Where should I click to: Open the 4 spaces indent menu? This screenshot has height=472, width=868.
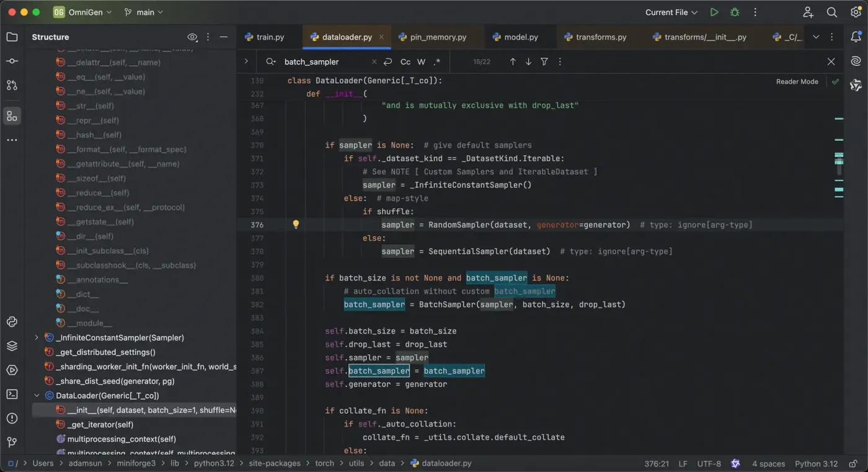click(768, 463)
